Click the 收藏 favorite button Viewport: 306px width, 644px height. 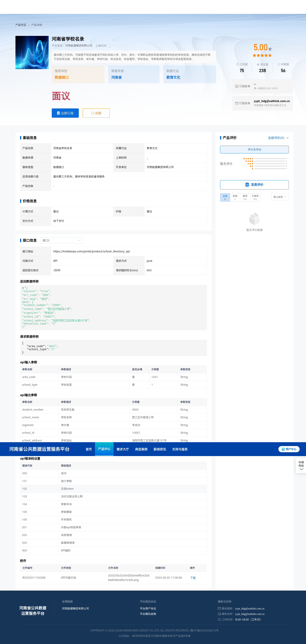pos(96,113)
